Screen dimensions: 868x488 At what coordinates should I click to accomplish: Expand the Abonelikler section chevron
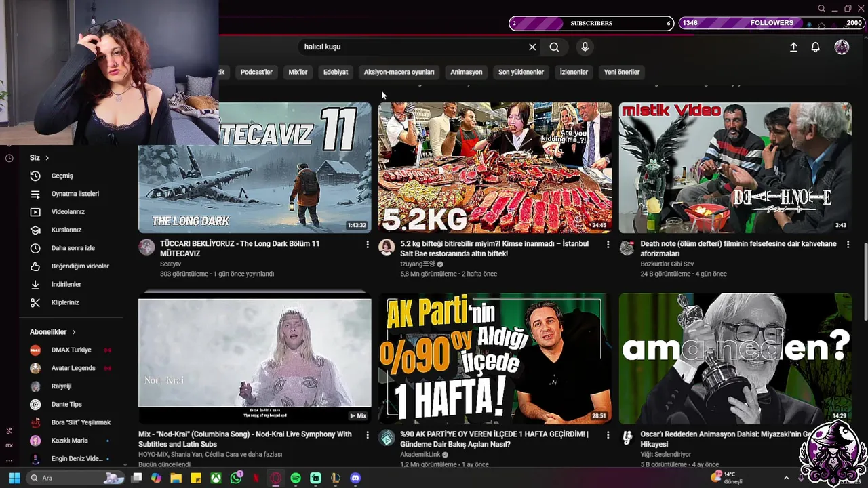pyautogui.click(x=74, y=332)
